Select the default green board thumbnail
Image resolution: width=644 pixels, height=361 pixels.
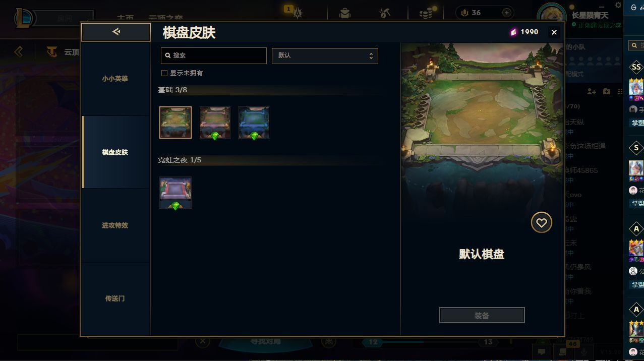(175, 123)
